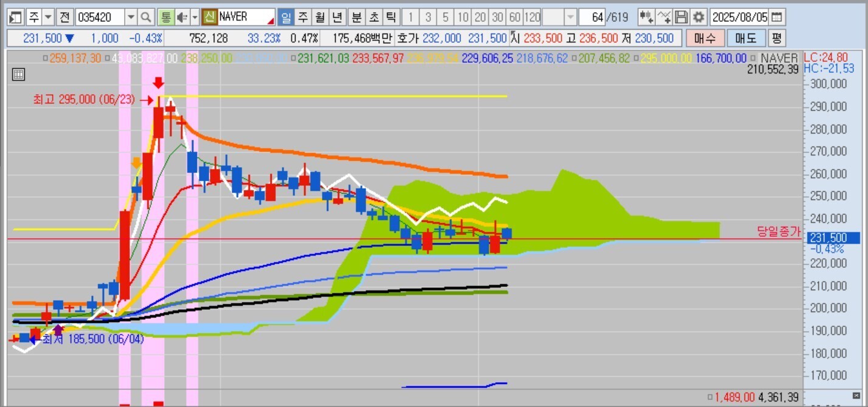Click the stock search magnifier icon
This screenshot has height=407, width=868.
click(x=146, y=17)
